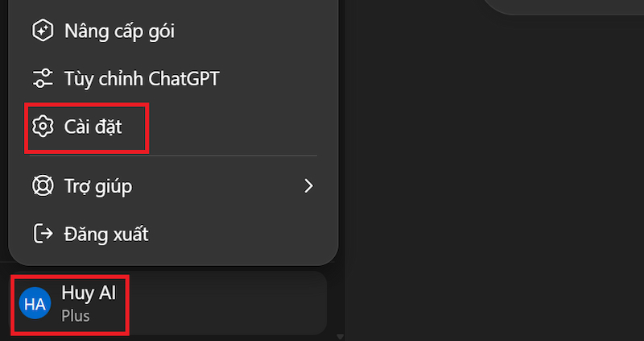The height and width of the screenshot is (341, 644).
Task: Click the lifebuoy icon beside Trợ giúp
Action: point(43,186)
